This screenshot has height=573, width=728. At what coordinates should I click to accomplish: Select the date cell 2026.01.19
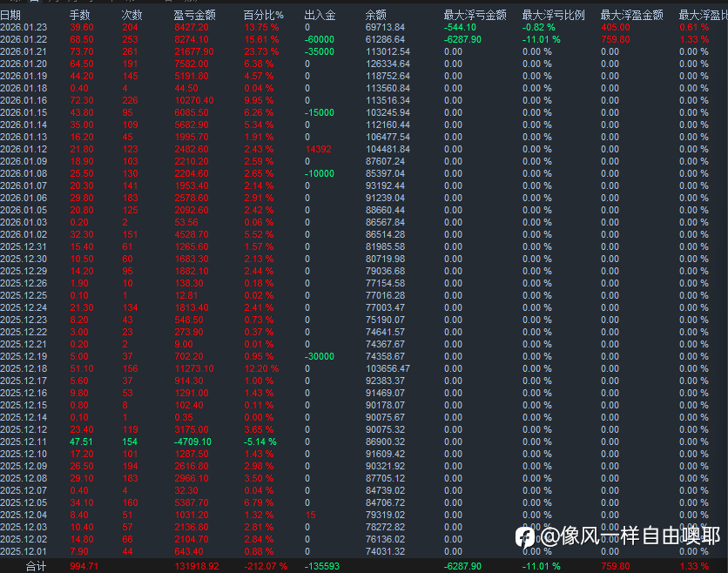[x=24, y=76]
